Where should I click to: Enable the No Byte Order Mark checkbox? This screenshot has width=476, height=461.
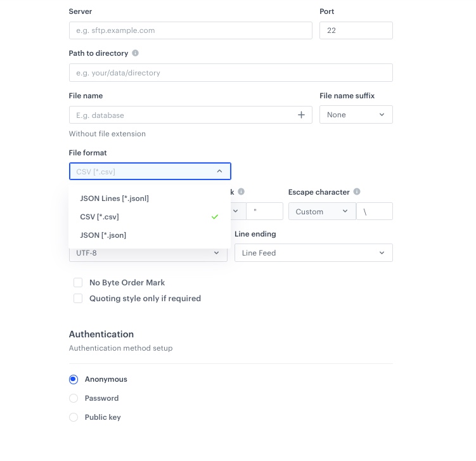(78, 282)
